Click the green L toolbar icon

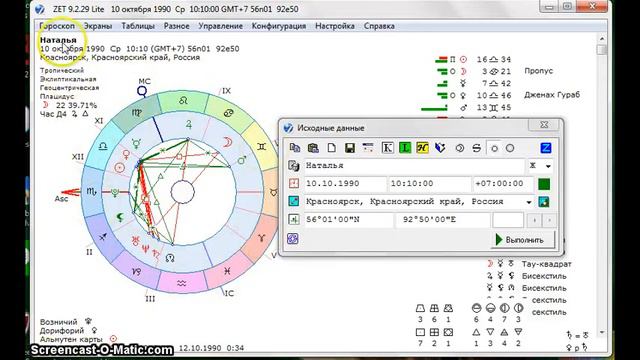[x=405, y=148]
